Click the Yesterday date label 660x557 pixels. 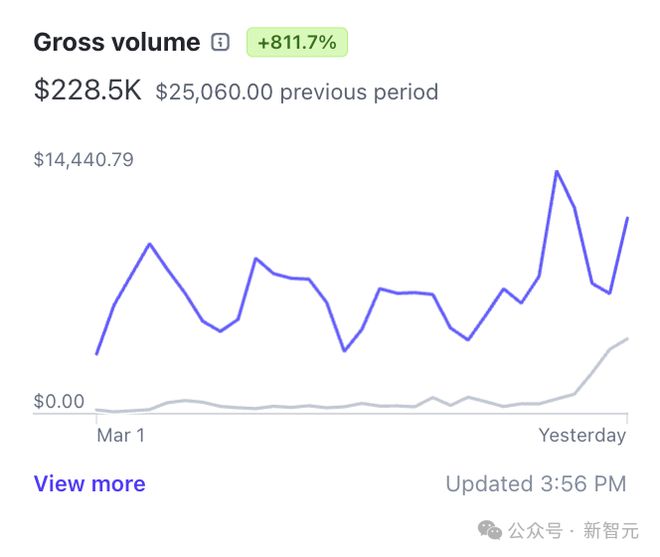(582, 436)
